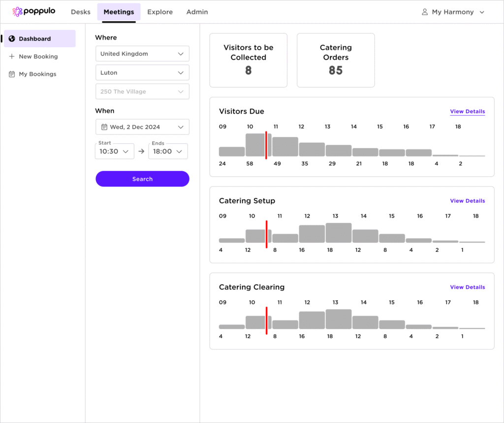Open View Details for Catering Setup
The height and width of the screenshot is (423, 504).
coord(467,201)
